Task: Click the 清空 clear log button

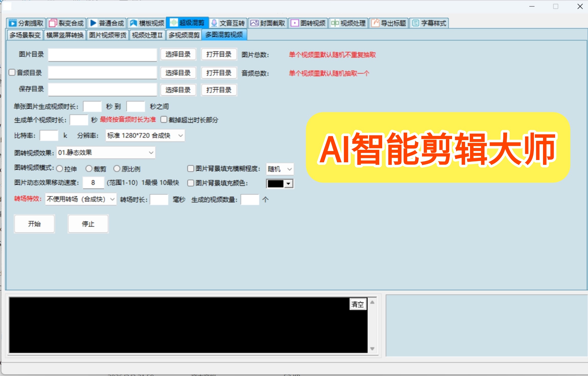Action: (358, 304)
